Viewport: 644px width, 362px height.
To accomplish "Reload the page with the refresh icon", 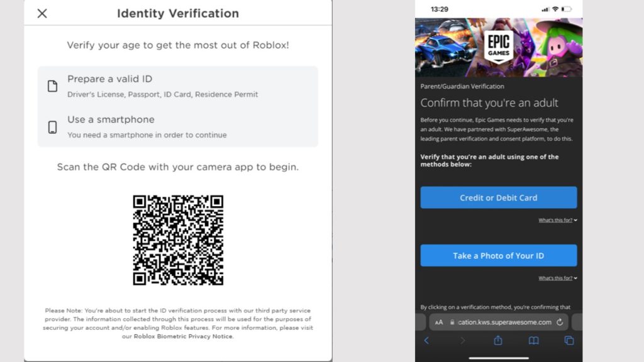I will [559, 322].
